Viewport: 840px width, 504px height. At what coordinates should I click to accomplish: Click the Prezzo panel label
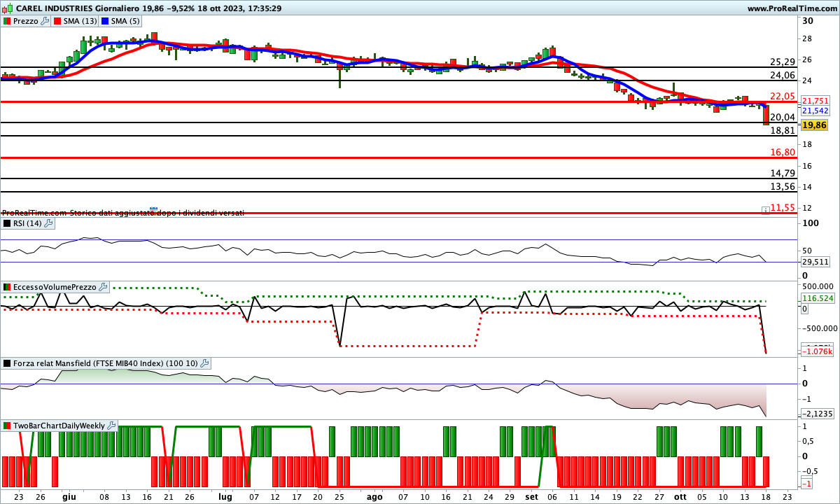26,21
